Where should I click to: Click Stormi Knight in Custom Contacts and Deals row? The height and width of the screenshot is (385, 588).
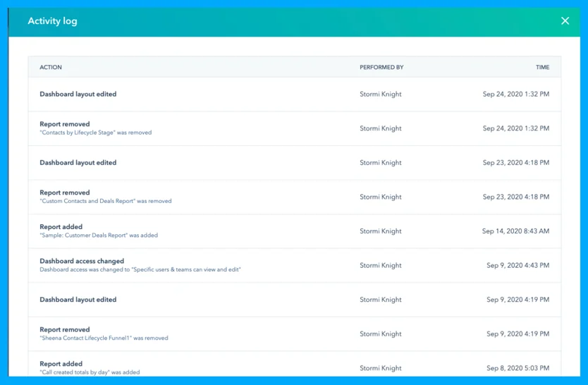(381, 197)
